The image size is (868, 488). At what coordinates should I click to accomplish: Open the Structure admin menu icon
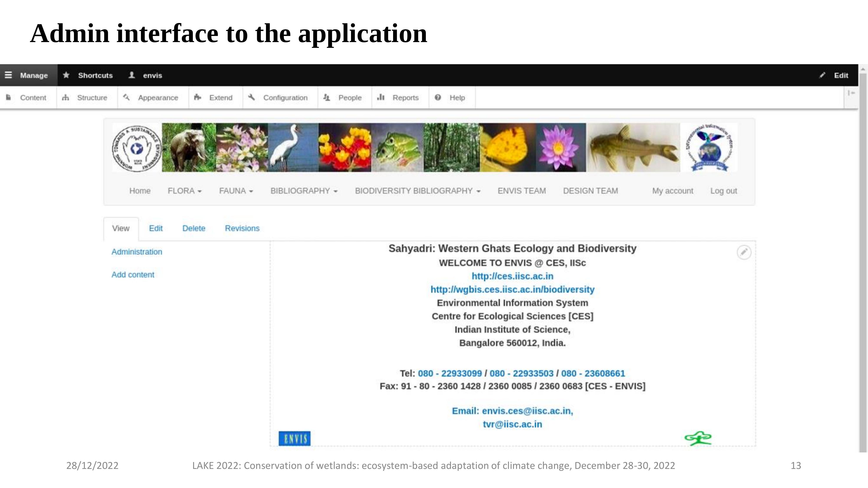click(66, 98)
